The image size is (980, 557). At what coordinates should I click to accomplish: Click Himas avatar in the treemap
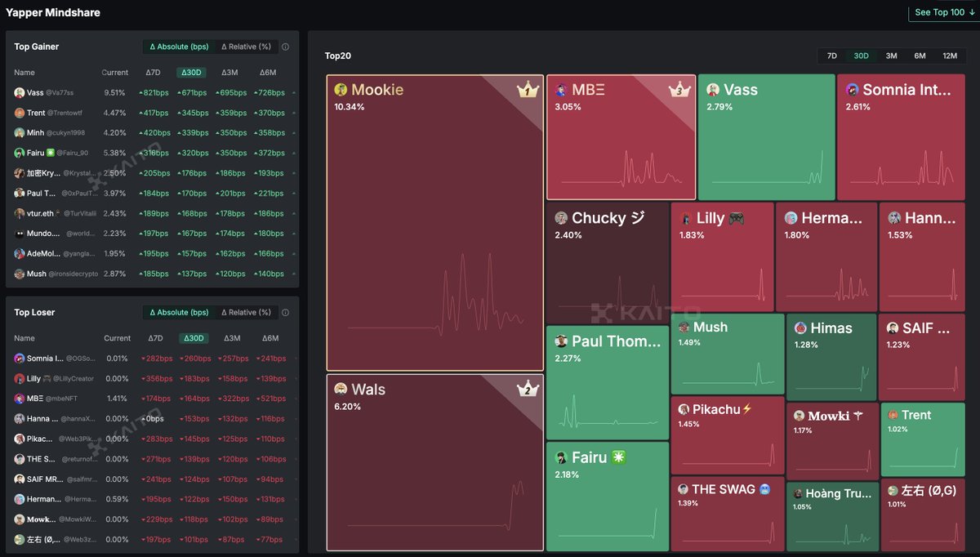pos(801,328)
